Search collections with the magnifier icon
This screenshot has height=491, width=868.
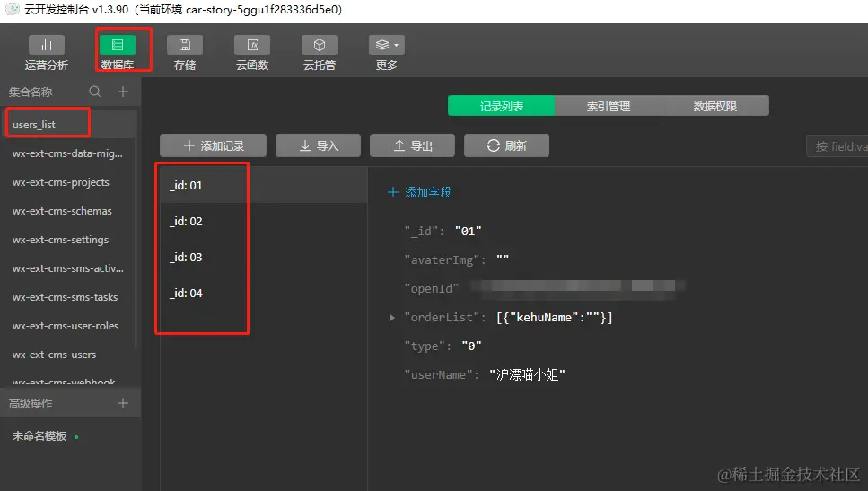tap(95, 92)
